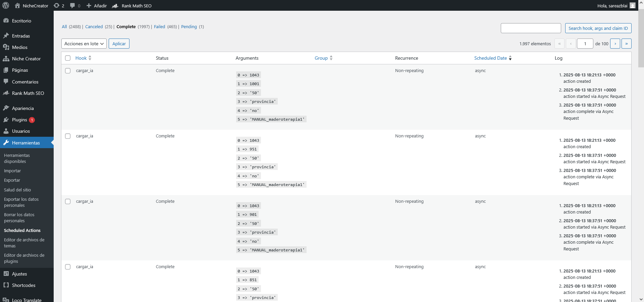Image resolution: width=644 pixels, height=302 pixels.
Task: Click the cargar_ia hook in the 1001 row
Action: pyautogui.click(x=85, y=70)
